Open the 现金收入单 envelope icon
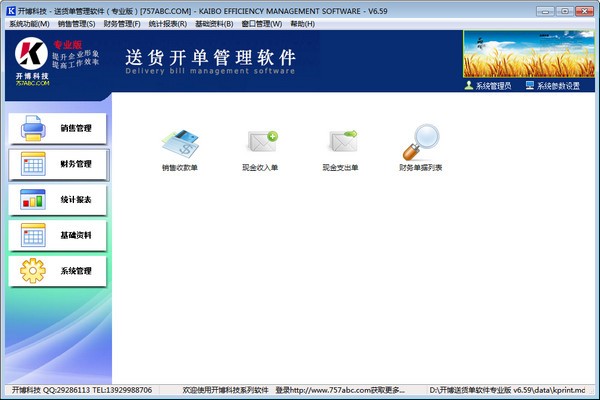The height and width of the screenshot is (400, 600). [x=261, y=144]
